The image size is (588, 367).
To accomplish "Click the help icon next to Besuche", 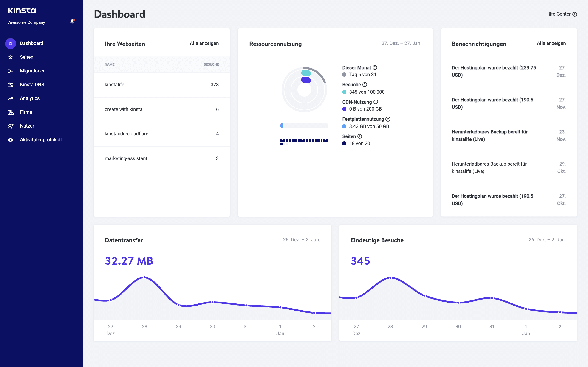I will point(365,84).
